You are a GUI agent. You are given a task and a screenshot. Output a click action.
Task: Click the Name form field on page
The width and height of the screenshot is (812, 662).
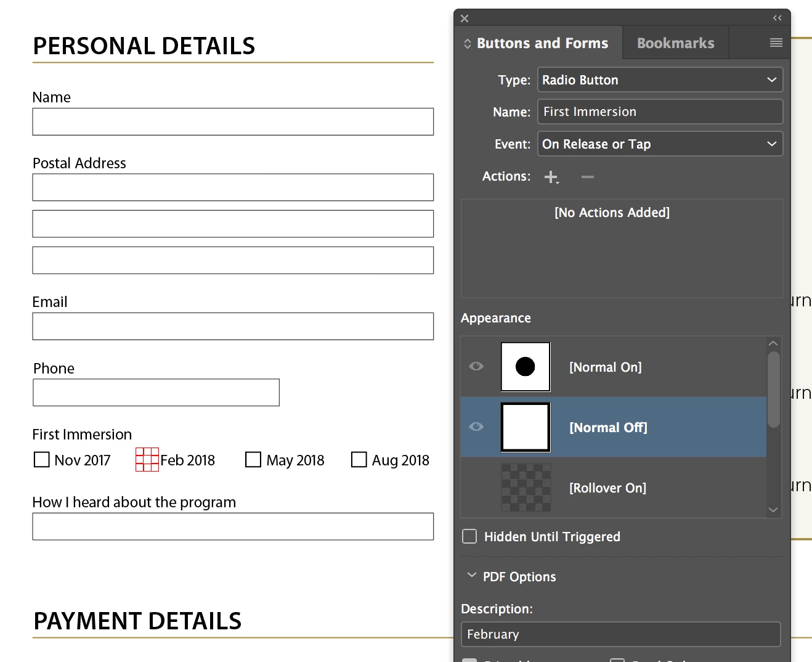click(233, 122)
